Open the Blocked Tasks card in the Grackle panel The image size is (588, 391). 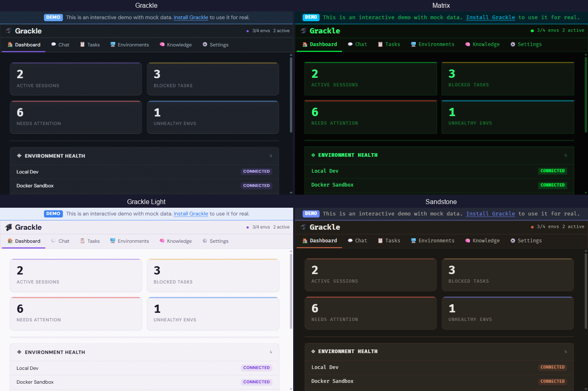coord(213,79)
